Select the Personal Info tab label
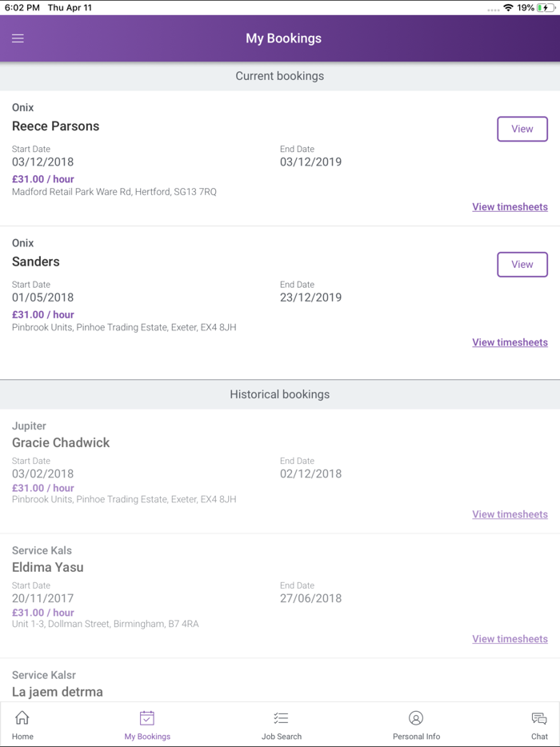Viewport: 560px width, 747px height. [x=416, y=737]
